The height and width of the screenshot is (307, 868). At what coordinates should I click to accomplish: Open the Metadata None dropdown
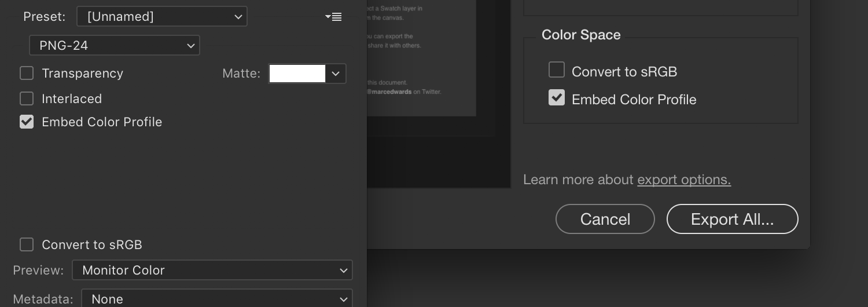(217, 298)
